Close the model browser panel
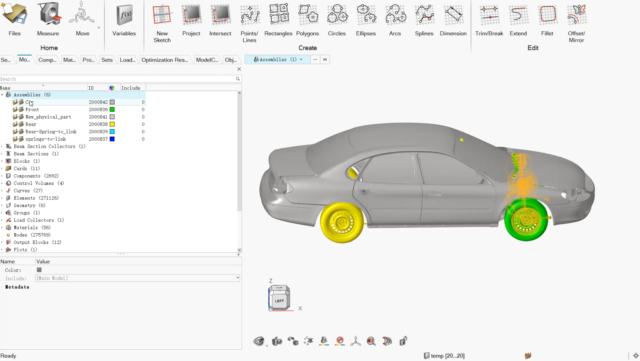The width and height of the screenshot is (640, 361). pyautogui.click(x=239, y=69)
